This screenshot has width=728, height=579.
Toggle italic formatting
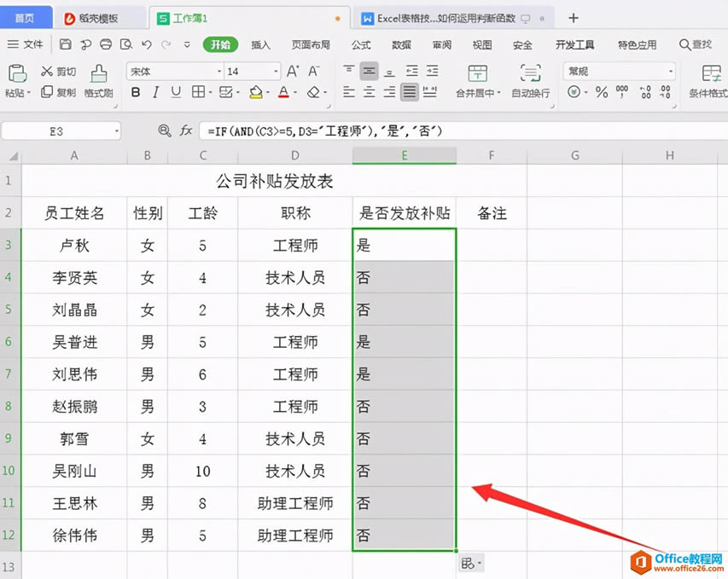tap(156, 92)
